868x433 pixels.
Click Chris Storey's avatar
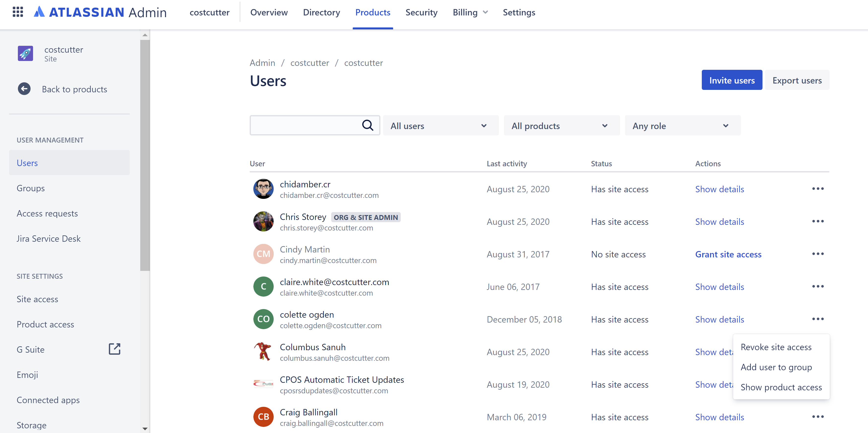point(263,222)
